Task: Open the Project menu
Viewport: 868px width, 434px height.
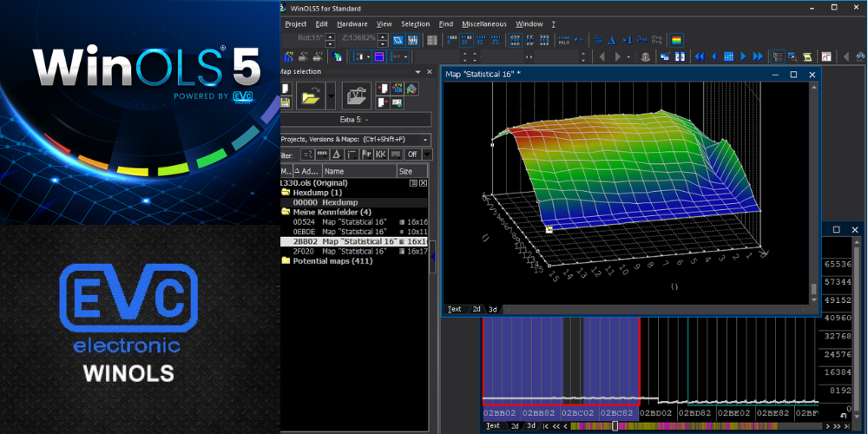Action: coord(296,23)
